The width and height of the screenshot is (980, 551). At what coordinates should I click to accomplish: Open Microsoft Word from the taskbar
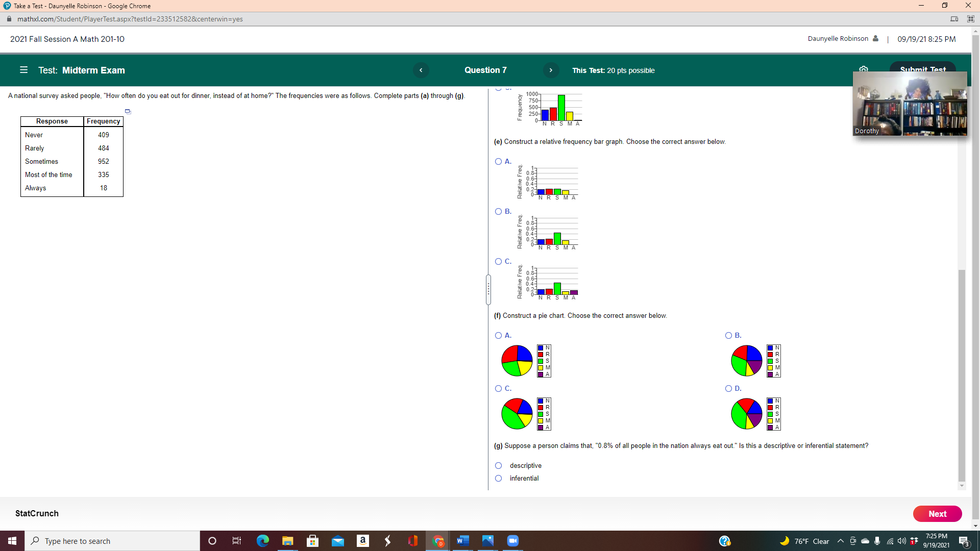point(463,541)
